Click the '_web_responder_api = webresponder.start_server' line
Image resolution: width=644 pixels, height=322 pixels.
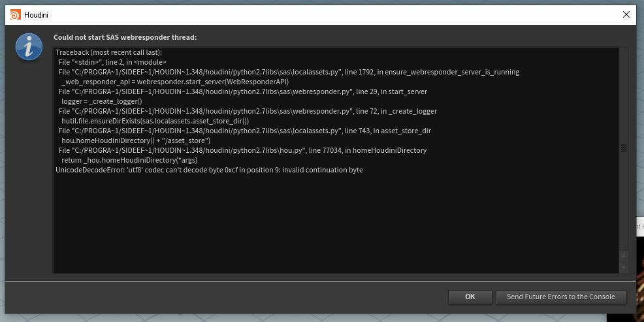point(175,82)
